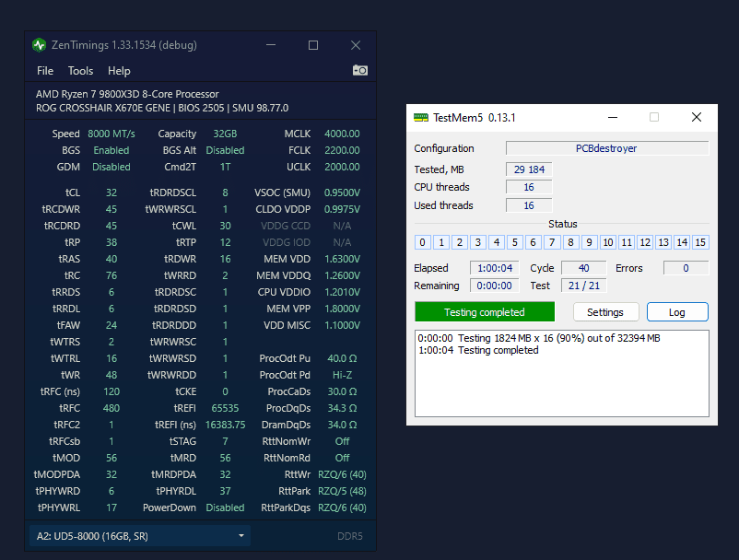This screenshot has height=560, width=739.
Task: Click the tRFC value 480
Action: (x=111, y=408)
